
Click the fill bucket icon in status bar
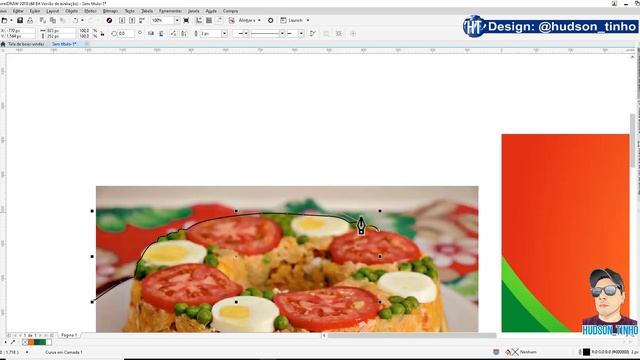click(x=508, y=352)
